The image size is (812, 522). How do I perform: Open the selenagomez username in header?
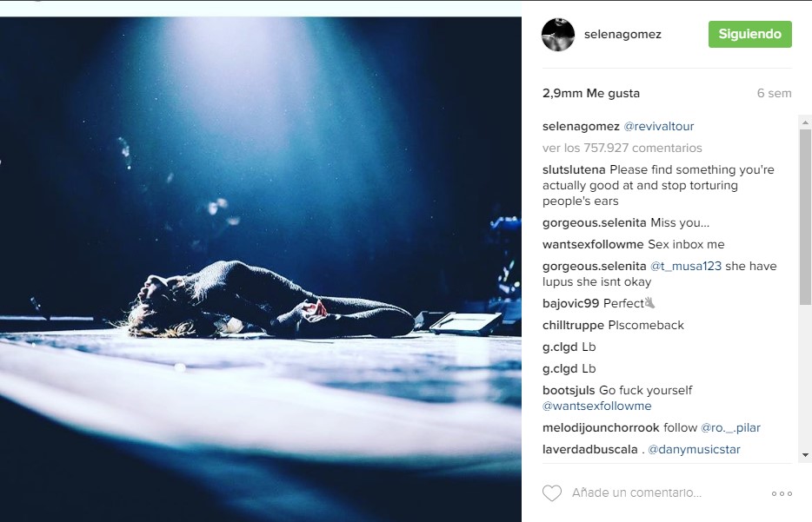(x=622, y=34)
